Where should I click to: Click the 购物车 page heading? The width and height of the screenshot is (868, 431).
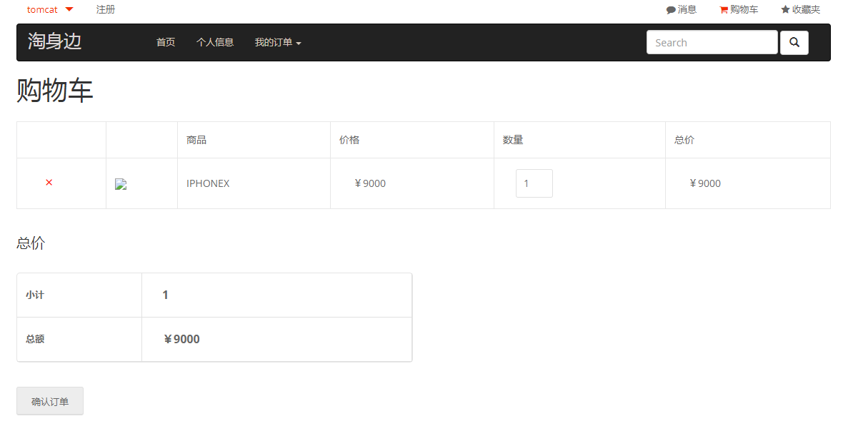click(55, 91)
